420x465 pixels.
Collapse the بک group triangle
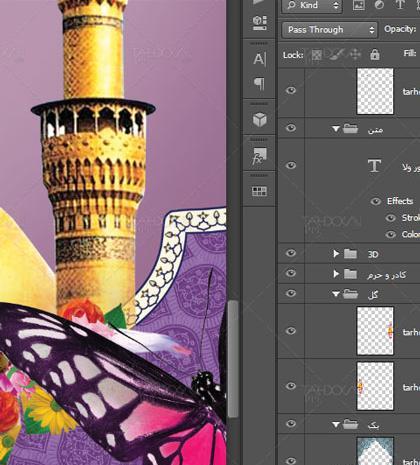pos(336,425)
